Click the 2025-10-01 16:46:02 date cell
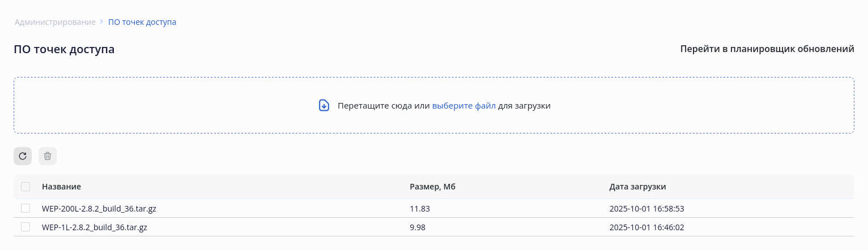This screenshot has height=250, width=868. [646, 227]
